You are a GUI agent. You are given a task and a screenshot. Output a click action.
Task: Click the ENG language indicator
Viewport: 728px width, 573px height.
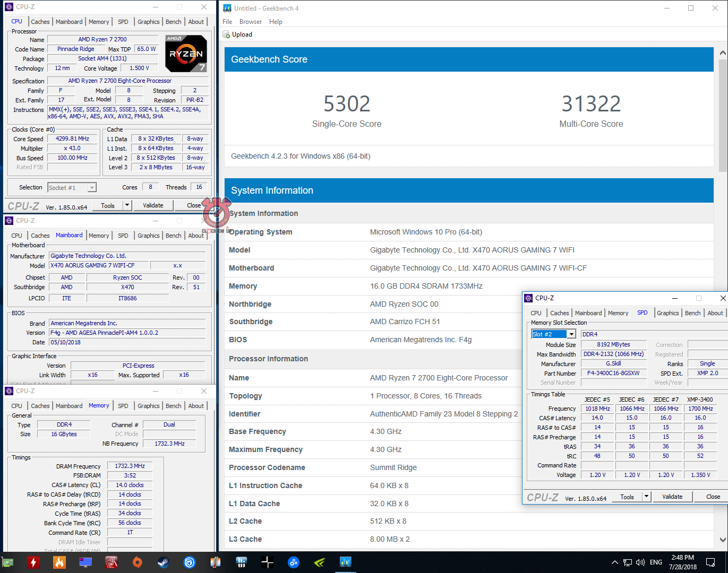(x=656, y=562)
